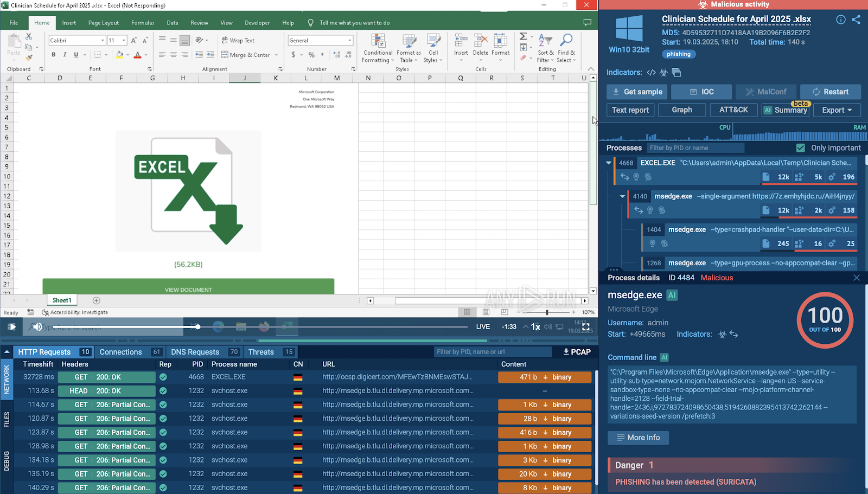Click the Bold formatting icon in Excel
The height and width of the screenshot is (494, 868).
53,55
